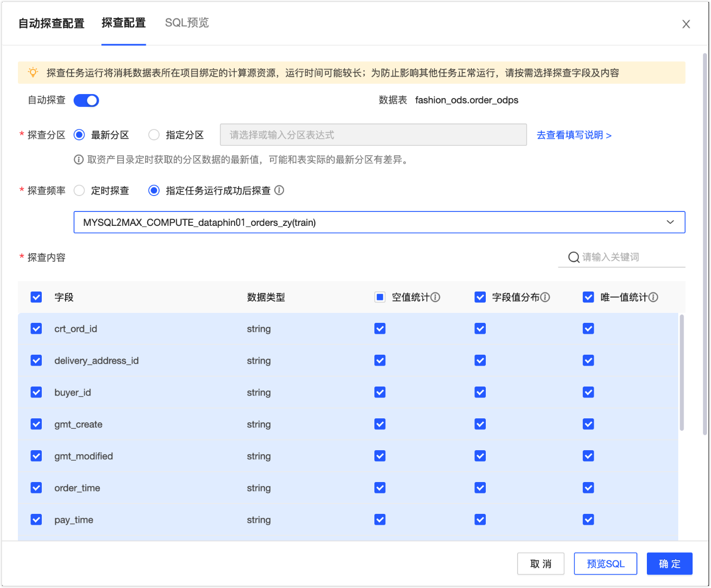The height and width of the screenshot is (588, 711).
Task: Click info icon beside 字段值分布 header
Action: pos(545,297)
